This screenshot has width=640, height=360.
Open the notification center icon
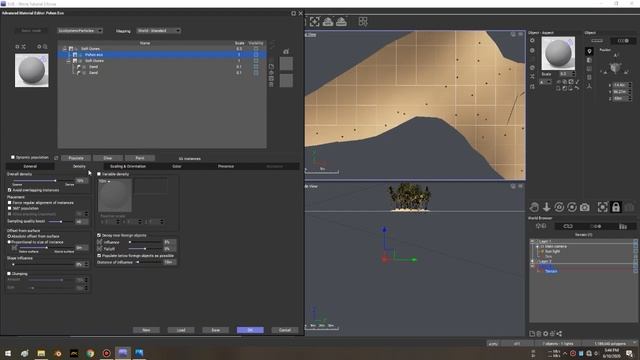click(x=629, y=353)
